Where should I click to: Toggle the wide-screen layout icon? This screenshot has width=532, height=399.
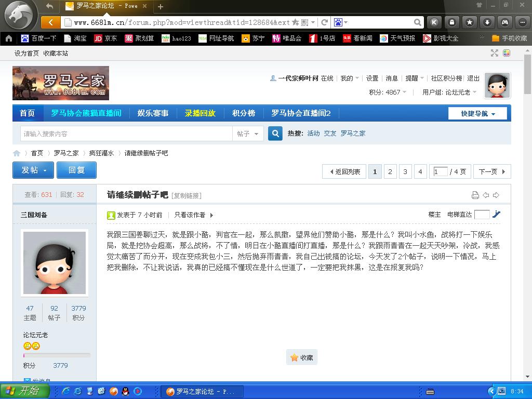(495, 53)
